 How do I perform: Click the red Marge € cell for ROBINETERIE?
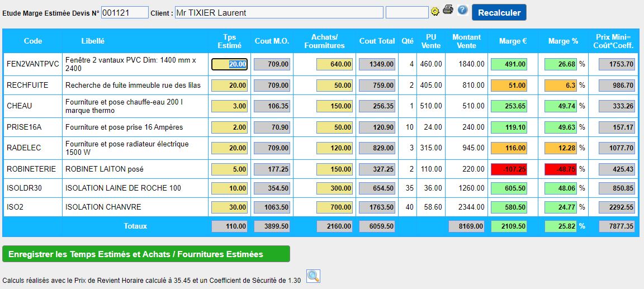[509, 169]
